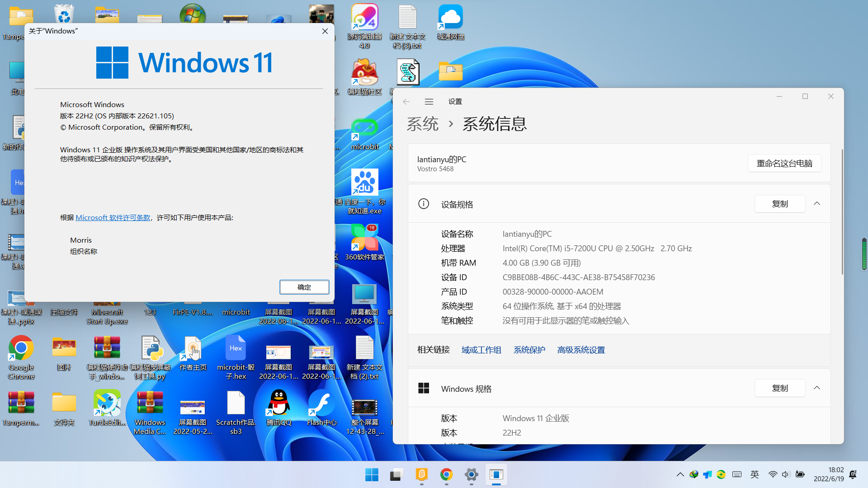Open Chrome from the taskbar
The image size is (868, 488).
click(x=446, y=474)
